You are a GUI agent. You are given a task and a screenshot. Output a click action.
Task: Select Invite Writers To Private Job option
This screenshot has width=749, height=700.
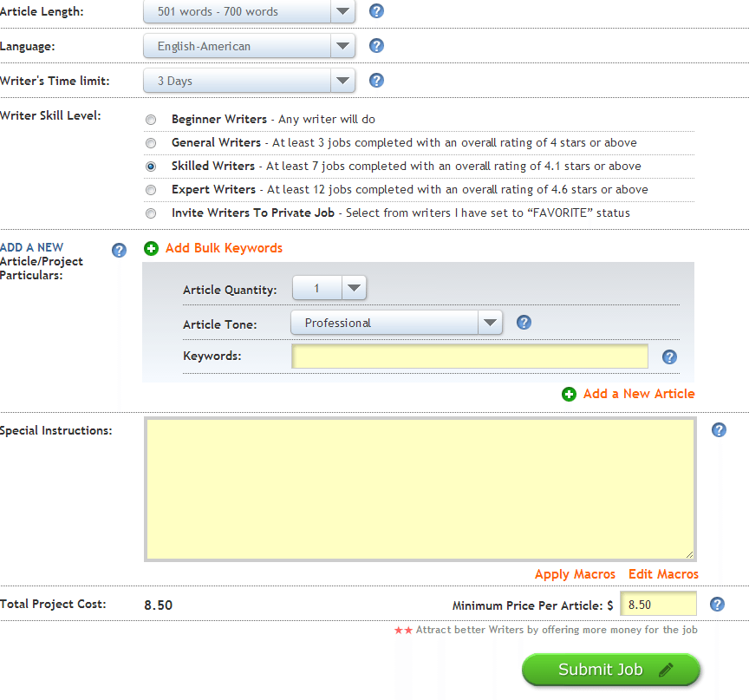click(151, 213)
